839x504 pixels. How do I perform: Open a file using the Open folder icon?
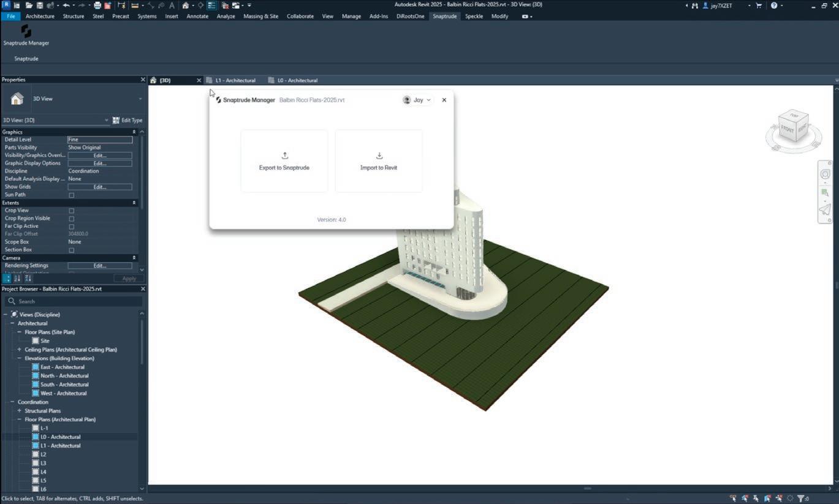click(x=30, y=6)
